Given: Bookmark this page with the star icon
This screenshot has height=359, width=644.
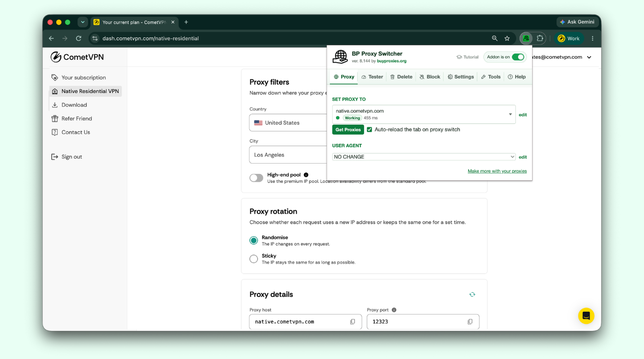Looking at the screenshot, I should (507, 38).
